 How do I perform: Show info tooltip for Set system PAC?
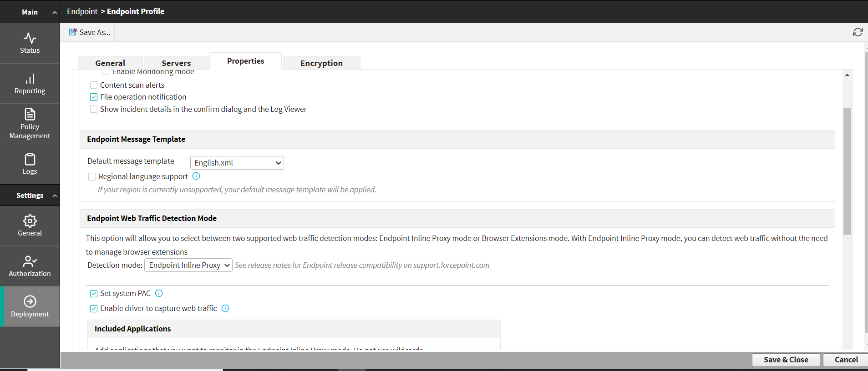(159, 293)
